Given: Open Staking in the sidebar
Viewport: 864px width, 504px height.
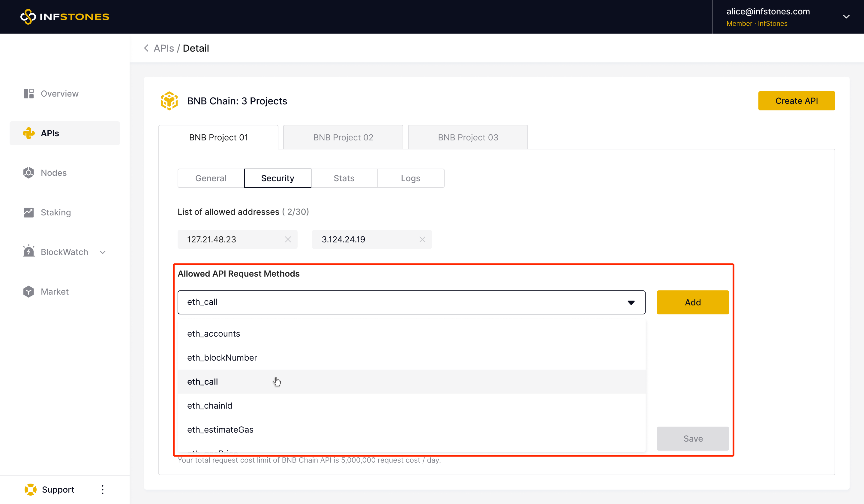Looking at the screenshot, I should [x=65, y=213].
